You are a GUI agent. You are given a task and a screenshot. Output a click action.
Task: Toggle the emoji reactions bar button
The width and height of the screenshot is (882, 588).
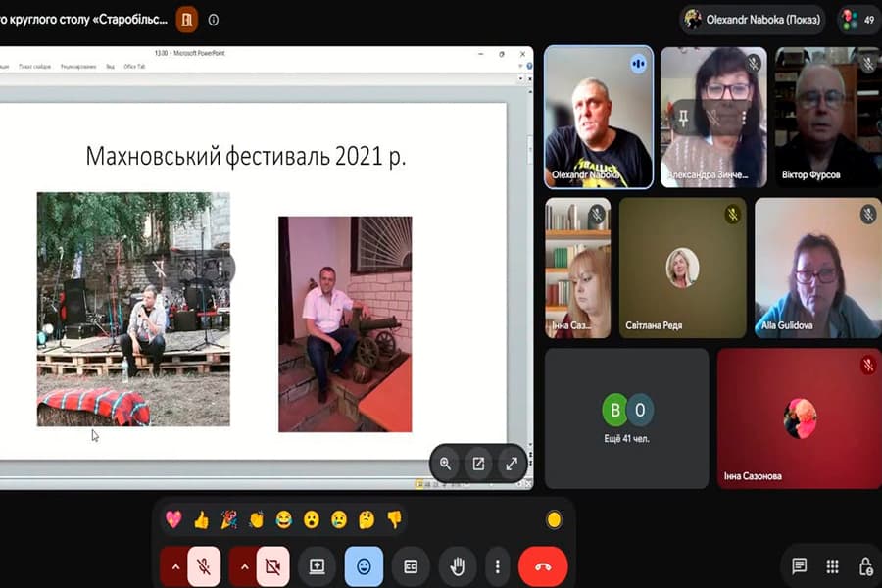click(364, 566)
